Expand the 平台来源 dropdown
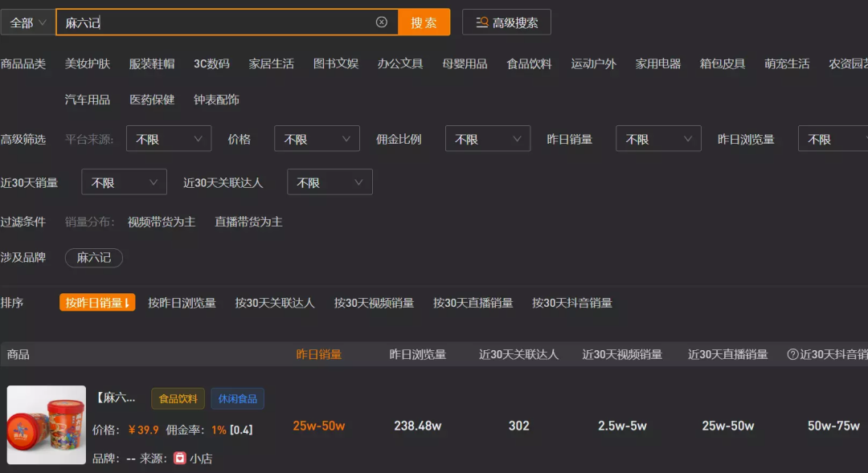This screenshot has height=473, width=868. [169, 139]
